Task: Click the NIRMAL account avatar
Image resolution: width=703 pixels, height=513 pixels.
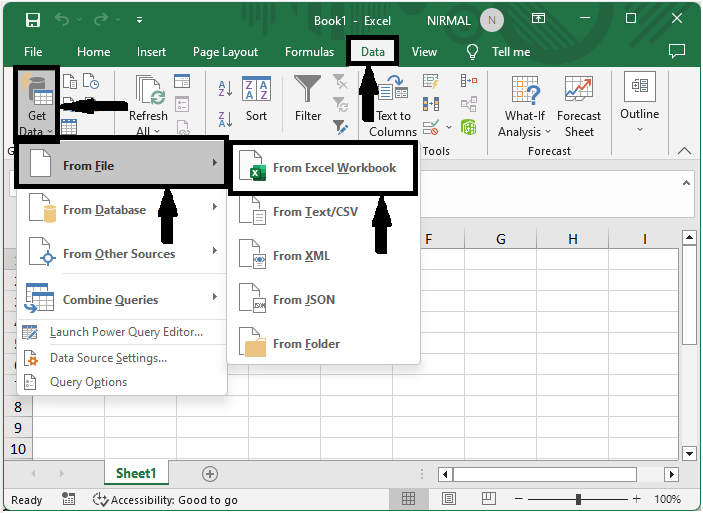Action: pos(492,20)
